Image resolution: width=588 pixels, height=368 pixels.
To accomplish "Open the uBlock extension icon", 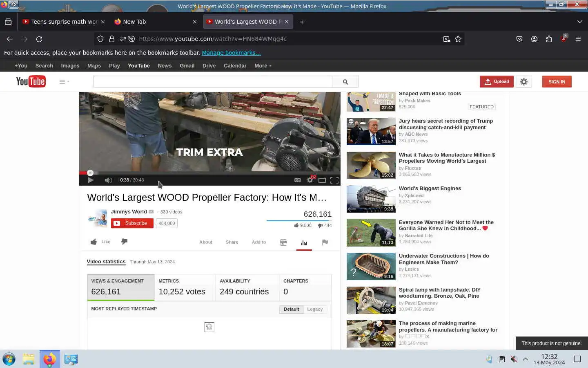I will tap(563, 39).
